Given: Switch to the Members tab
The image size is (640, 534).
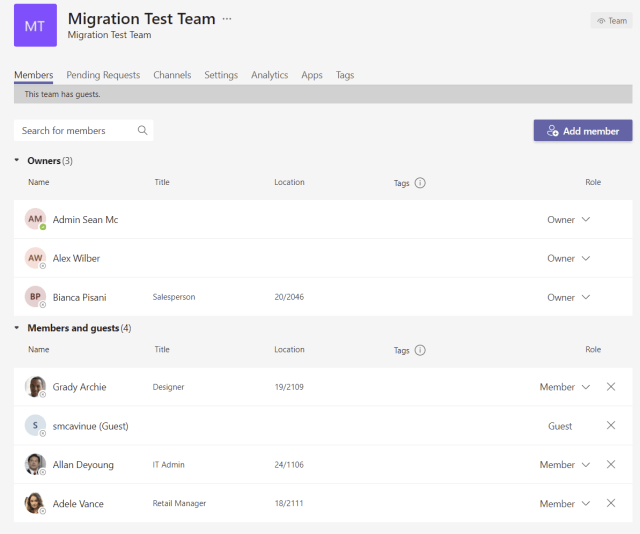Looking at the screenshot, I should pos(33,75).
